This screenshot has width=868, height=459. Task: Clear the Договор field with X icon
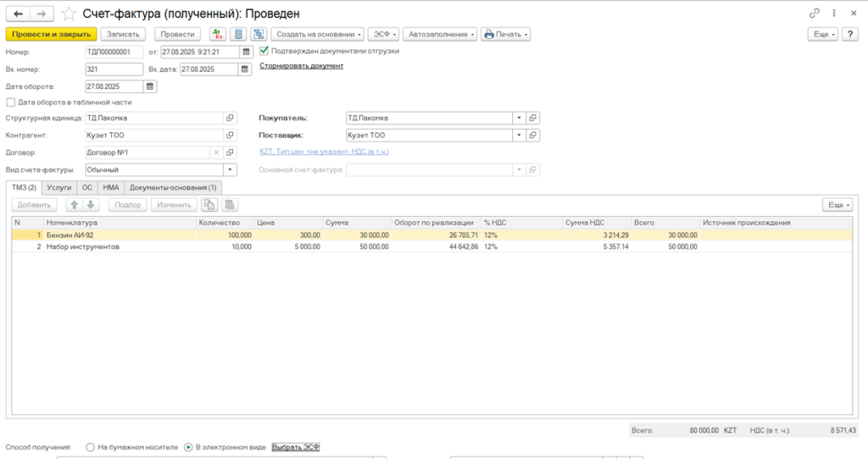click(216, 152)
